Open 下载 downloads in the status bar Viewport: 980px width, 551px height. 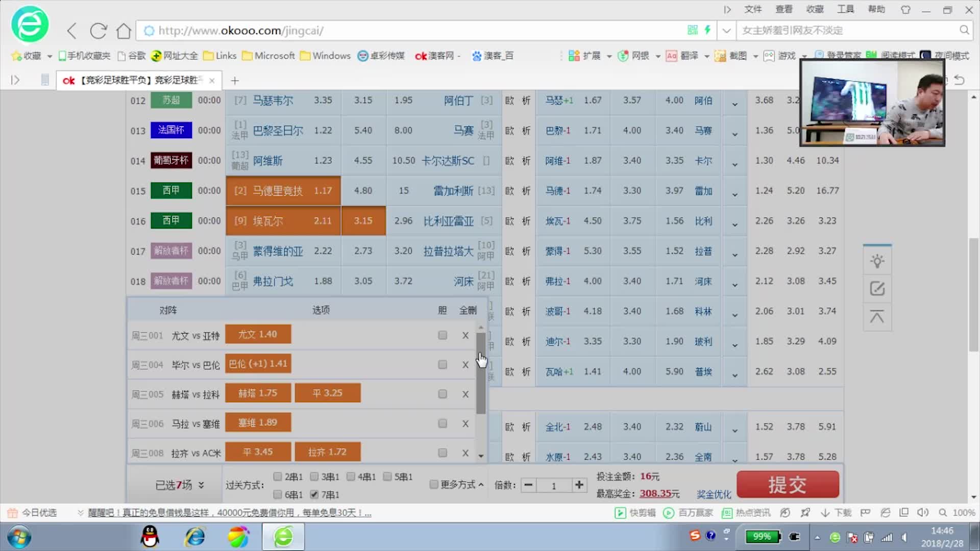[836, 513]
